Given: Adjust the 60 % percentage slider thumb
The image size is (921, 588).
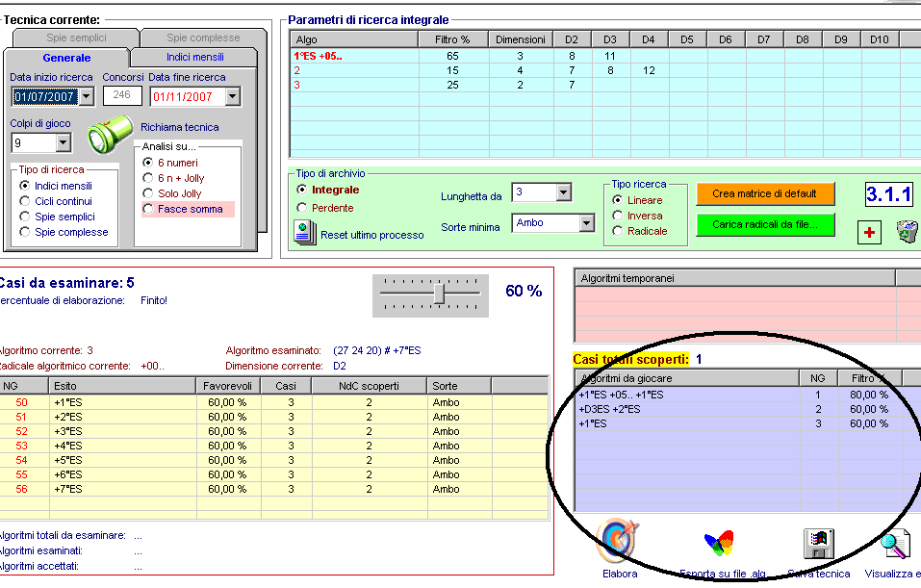Looking at the screenshot, I should coord(439,294).
